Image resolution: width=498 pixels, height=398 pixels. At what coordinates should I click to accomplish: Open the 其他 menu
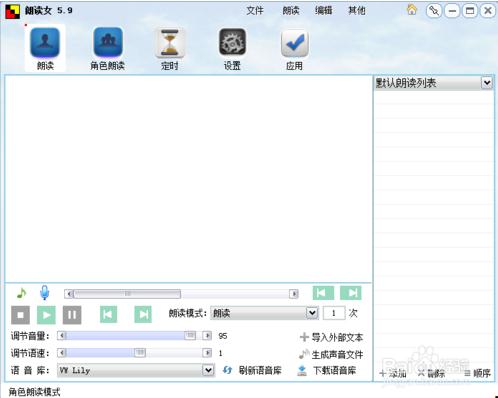357,11
